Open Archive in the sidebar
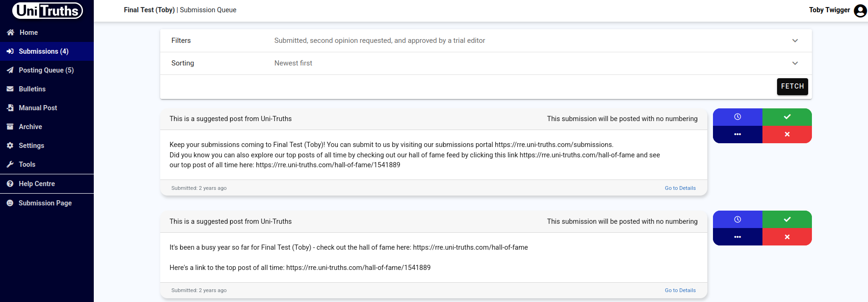 [47, 127]
